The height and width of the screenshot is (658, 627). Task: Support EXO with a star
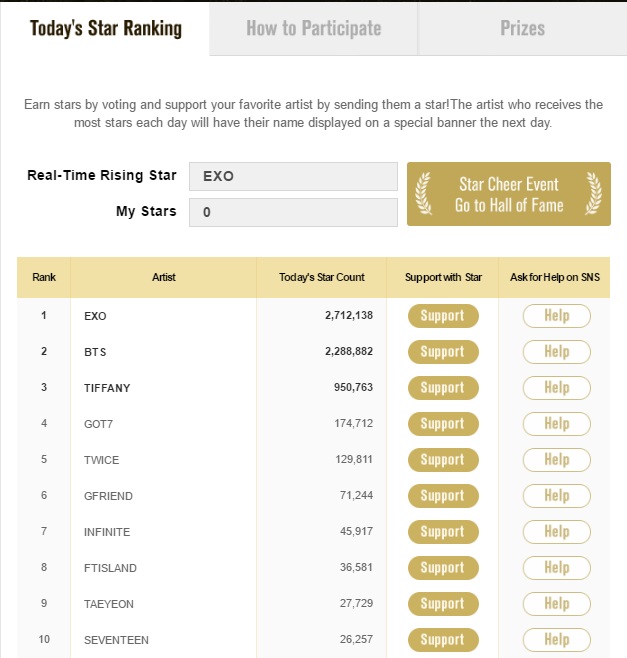443,316
